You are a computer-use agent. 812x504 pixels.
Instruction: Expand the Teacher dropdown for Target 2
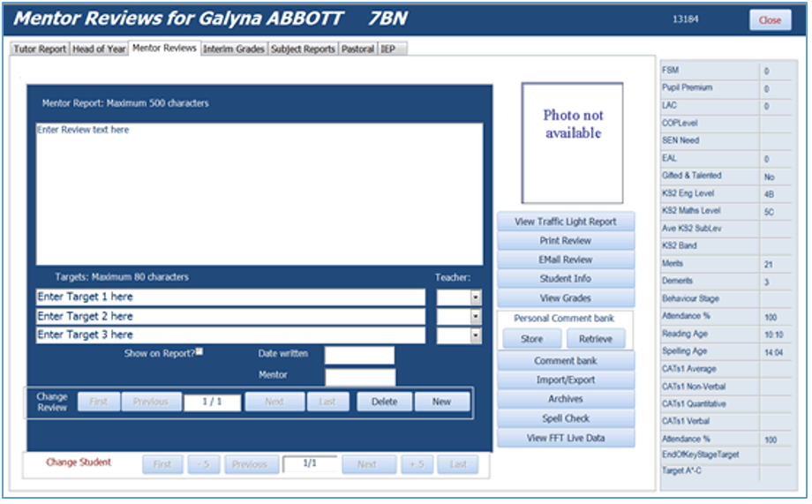tap(476, 317)
